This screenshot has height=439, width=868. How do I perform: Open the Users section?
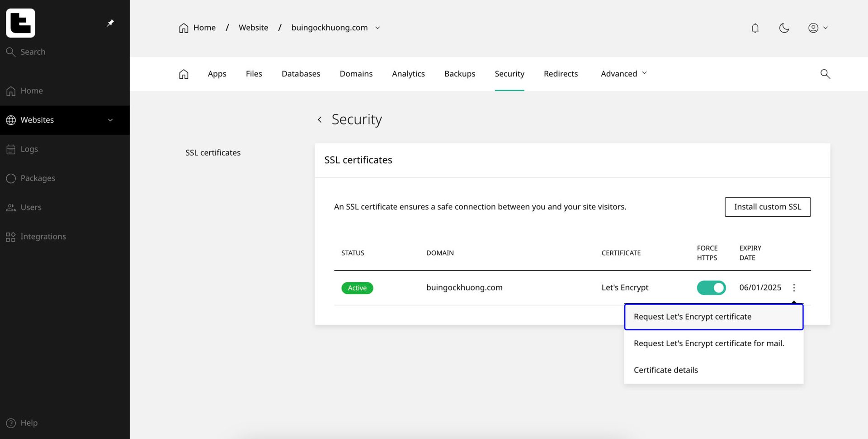click(x=31, y=207)
